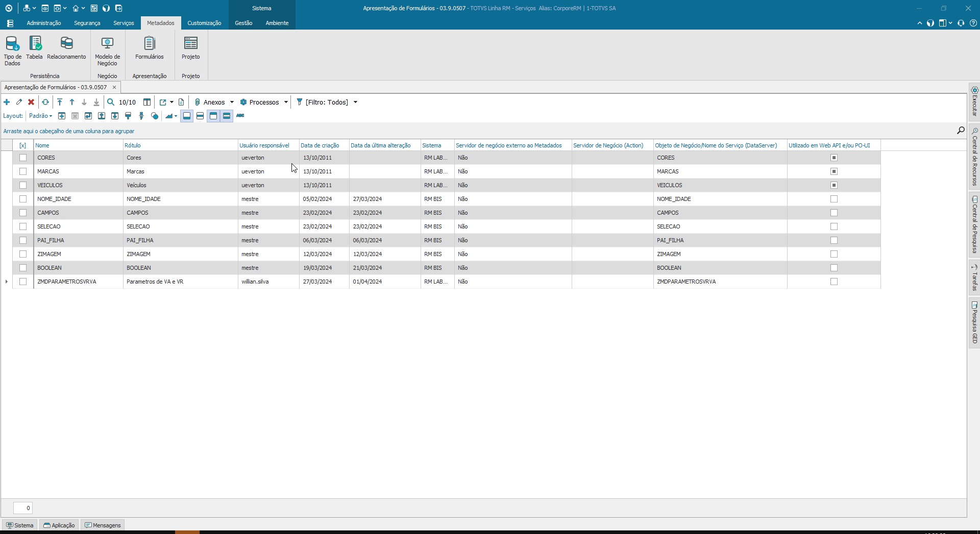980x534 pixels.
Task: Click the pin icon in the layout toolbar
Action: point(141,116)
